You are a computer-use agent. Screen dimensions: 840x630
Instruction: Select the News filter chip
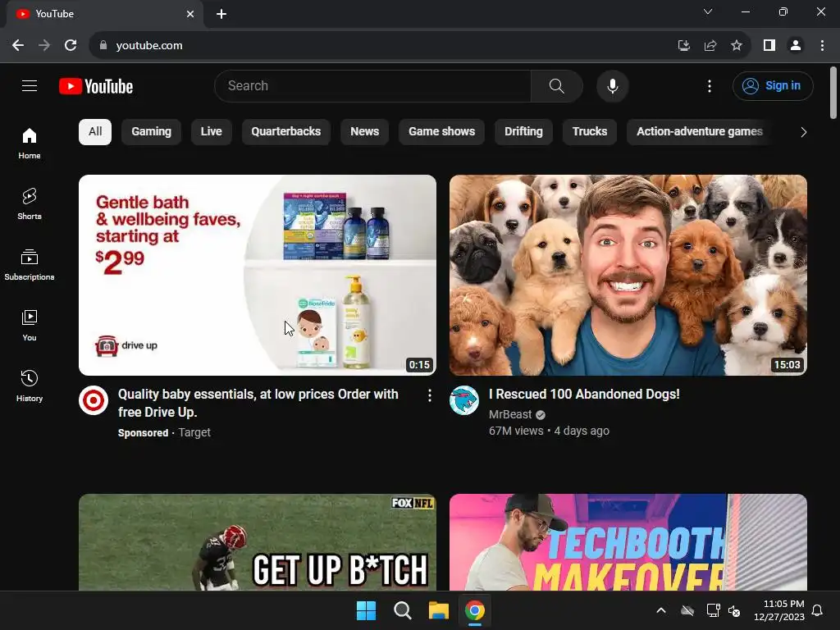click(364, 132)
